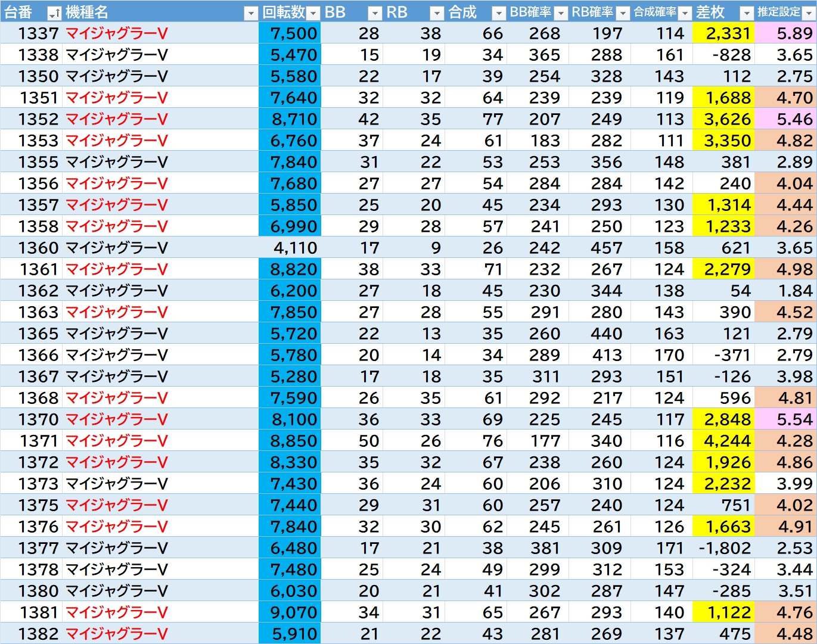The image size is (817, 644).
Task: Open the 推定設定 column filter dropdown
Action: tap(809, 13)
